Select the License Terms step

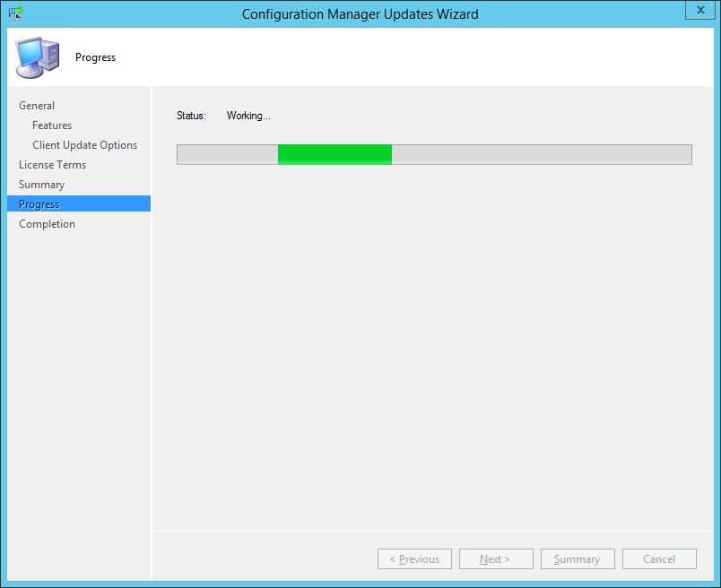click(x=50, y=164)
